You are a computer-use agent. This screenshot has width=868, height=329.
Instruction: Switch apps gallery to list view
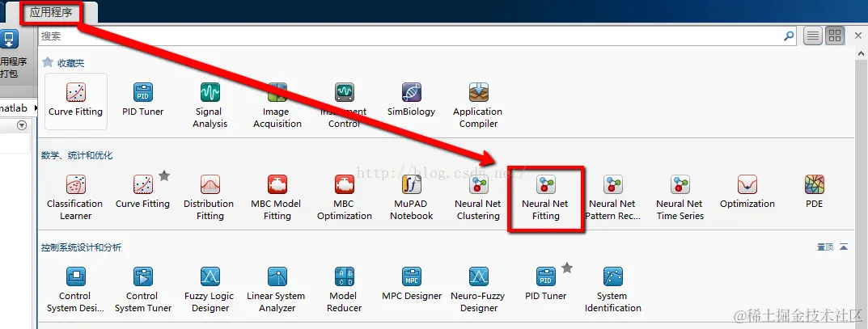[813, 36]
